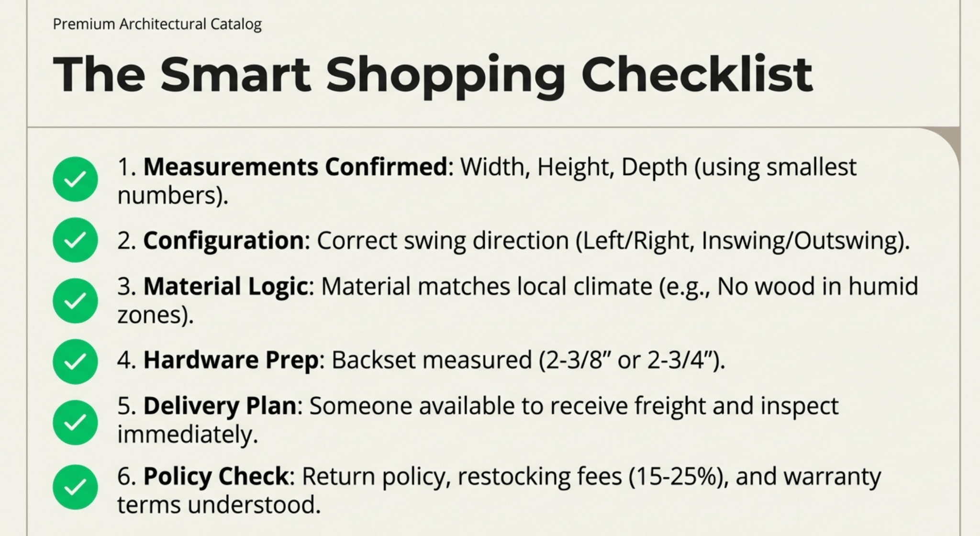Image resolution: width=980 pixels, height=536 pixels.
Task: Click the bold Delivery Plan heading
Action: point(220,406)
